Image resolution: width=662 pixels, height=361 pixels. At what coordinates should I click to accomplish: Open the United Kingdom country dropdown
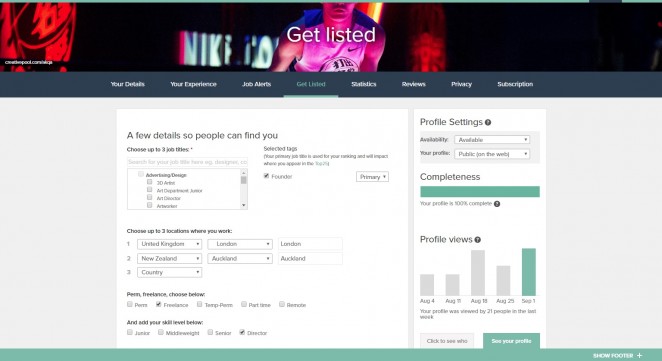(x=169, y=244)
